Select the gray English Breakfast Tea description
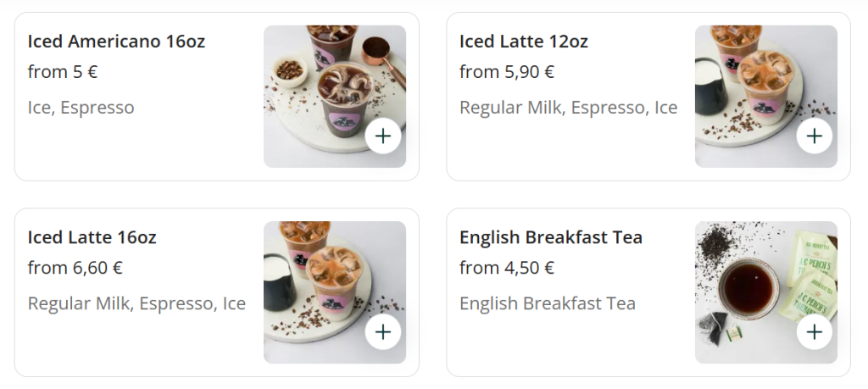This screenshot has height=389, width=868. point(547,303)
